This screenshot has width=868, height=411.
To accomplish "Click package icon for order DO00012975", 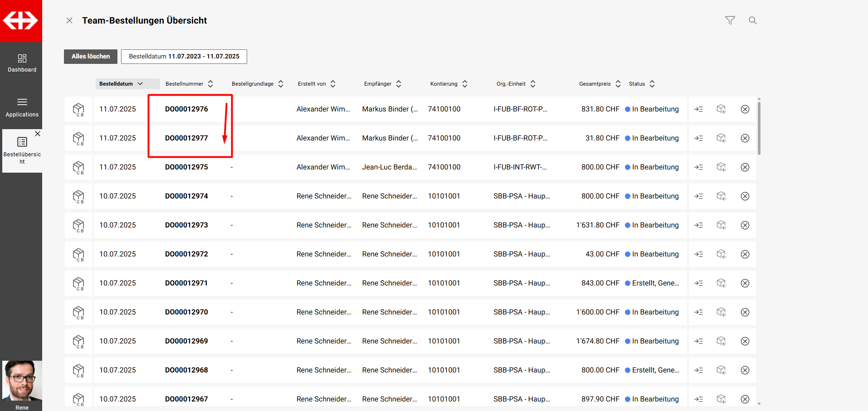I will [x=78, y=167].
